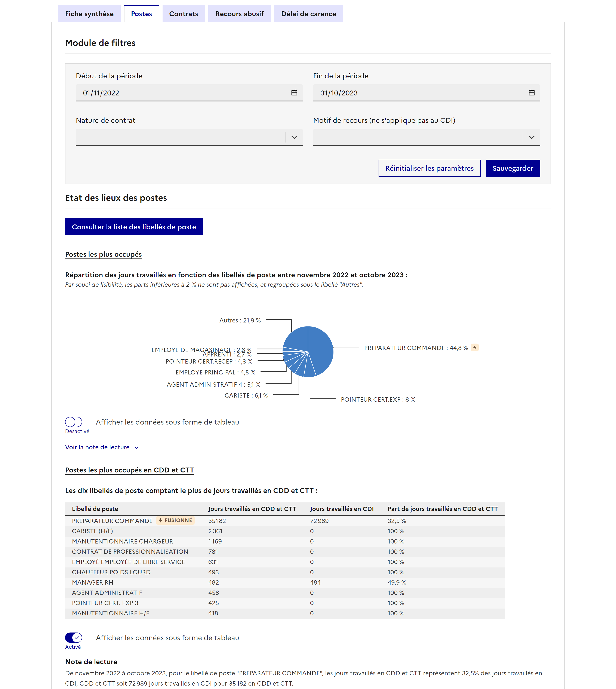Open the Nature de contrat dropdown
Screen dimensions: 616x689
[189, 137]
